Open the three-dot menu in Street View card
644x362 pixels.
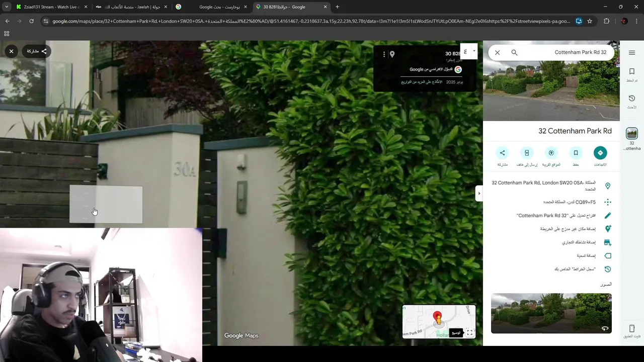coord(384,54)
